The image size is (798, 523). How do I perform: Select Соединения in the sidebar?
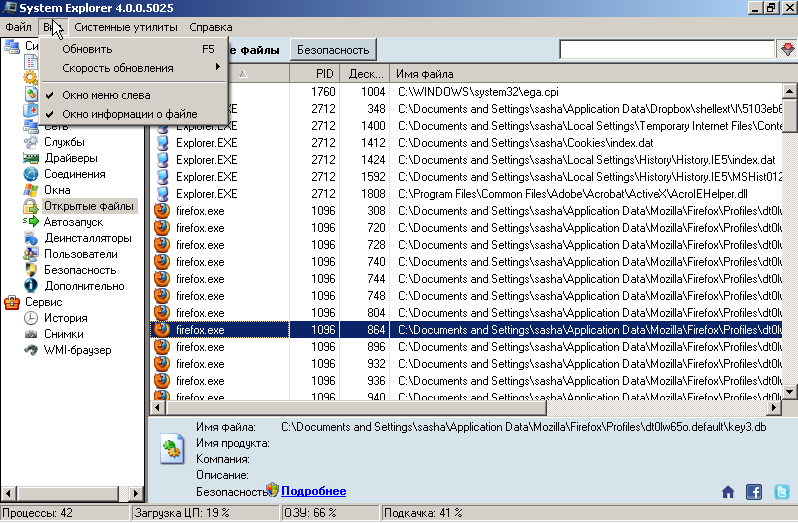tap(75, 174)
